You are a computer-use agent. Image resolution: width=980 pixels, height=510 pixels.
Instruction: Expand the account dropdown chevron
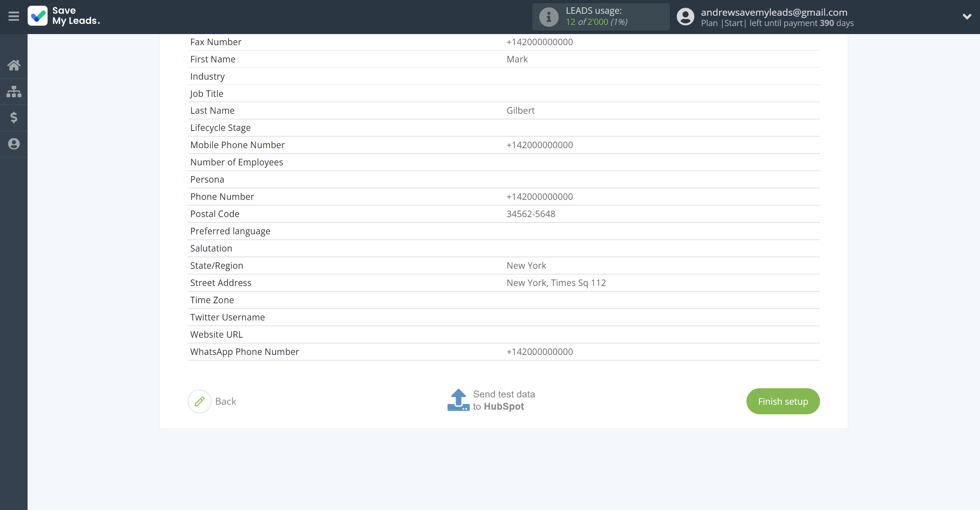967,16
